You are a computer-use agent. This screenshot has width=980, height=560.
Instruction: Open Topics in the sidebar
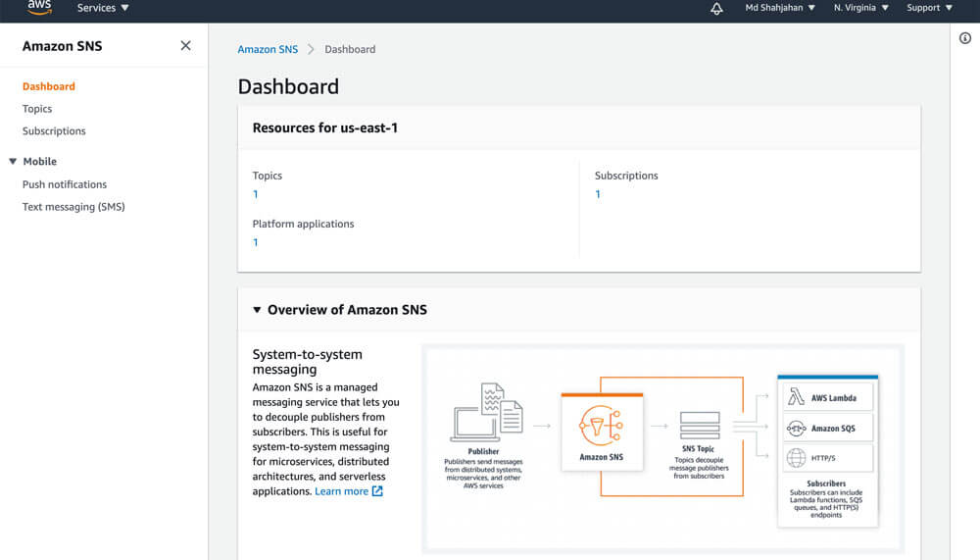[x=37, y=109]
